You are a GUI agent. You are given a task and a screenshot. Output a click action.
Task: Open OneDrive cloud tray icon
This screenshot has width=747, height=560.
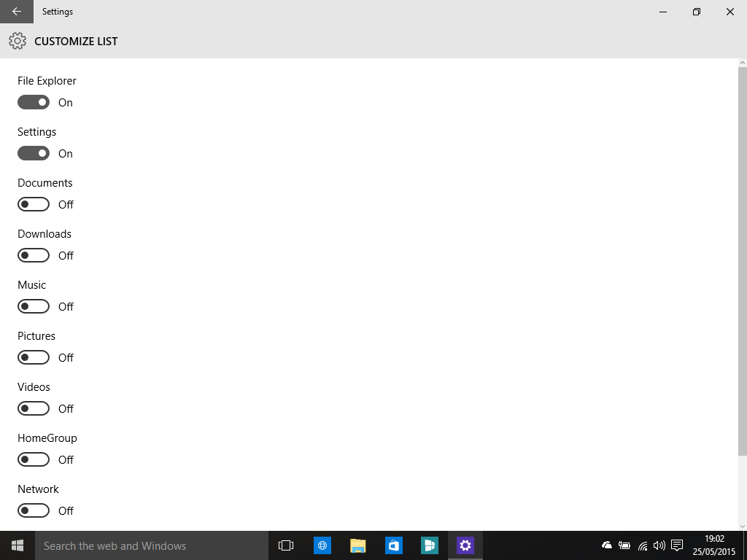(x=607, y=545)
